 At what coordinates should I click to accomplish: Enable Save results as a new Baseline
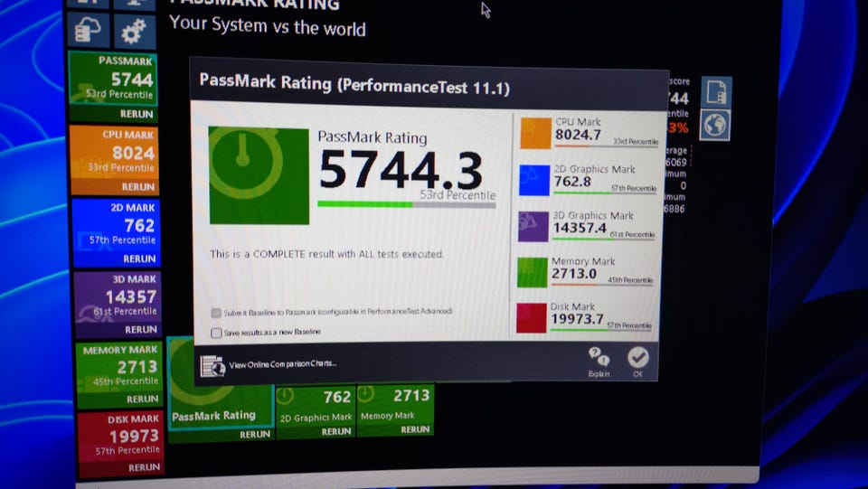(216, 333)
